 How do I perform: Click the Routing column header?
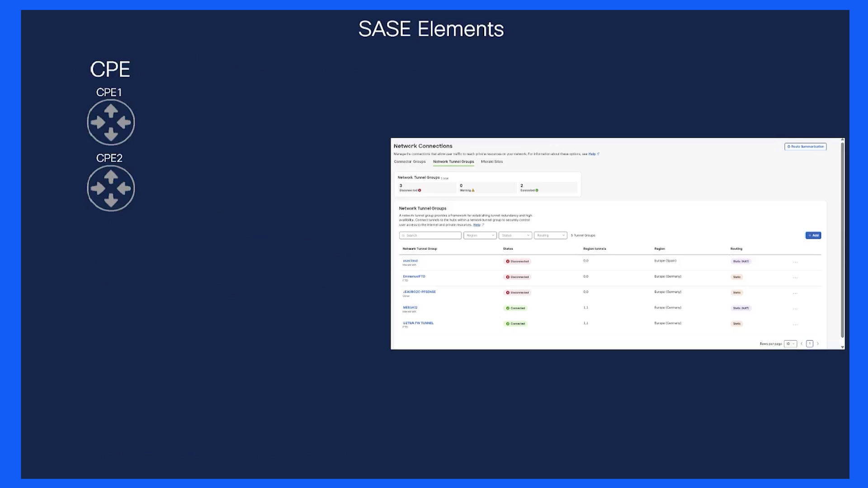736,249
